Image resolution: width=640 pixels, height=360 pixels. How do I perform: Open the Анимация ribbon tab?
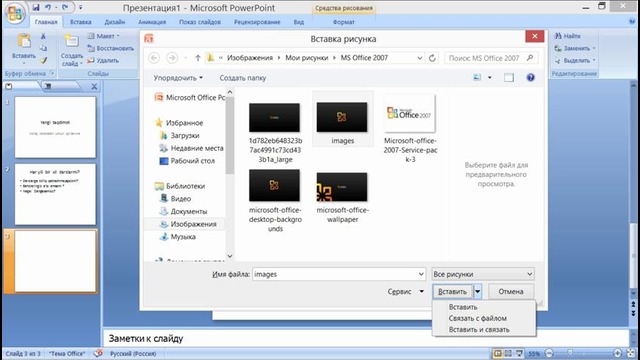(152, 22)
